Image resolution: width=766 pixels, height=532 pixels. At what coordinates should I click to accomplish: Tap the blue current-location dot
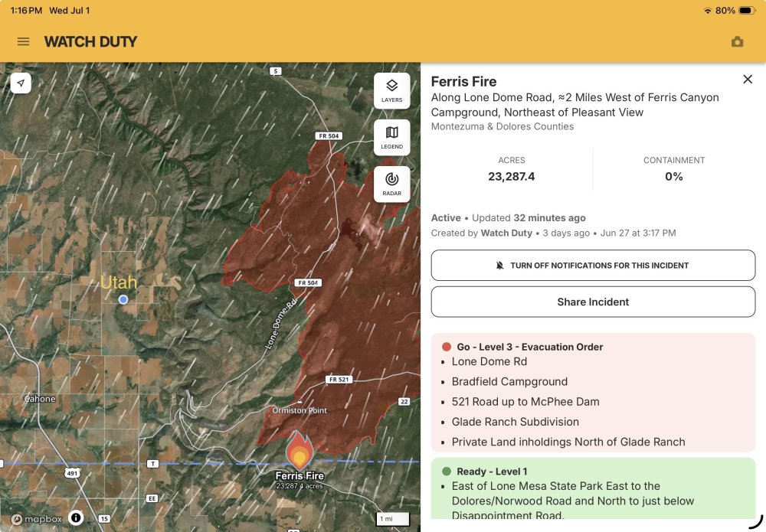tap(123, 299)
